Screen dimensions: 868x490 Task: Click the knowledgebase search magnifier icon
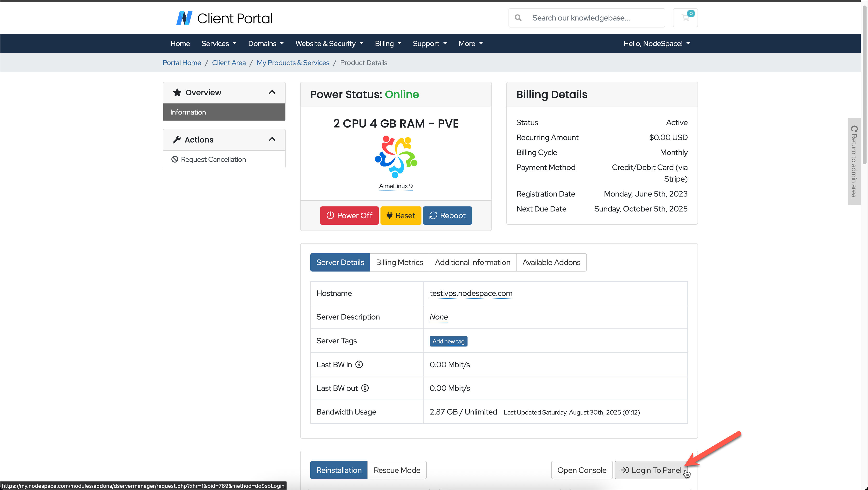(518, 18)
